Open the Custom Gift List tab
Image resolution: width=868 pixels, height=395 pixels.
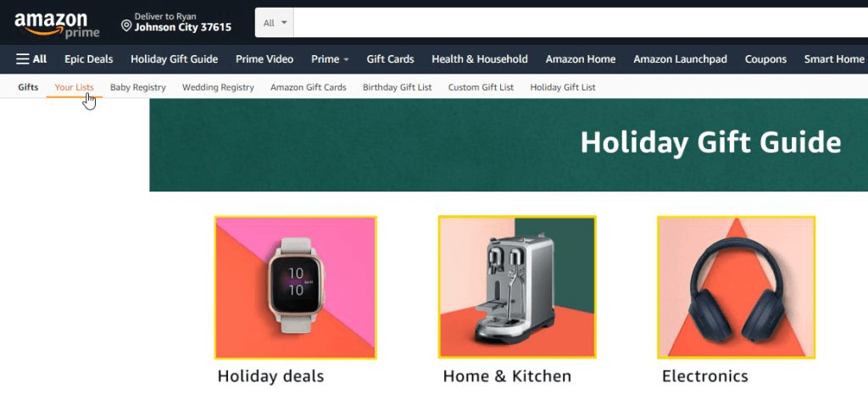tap(481, 87)
